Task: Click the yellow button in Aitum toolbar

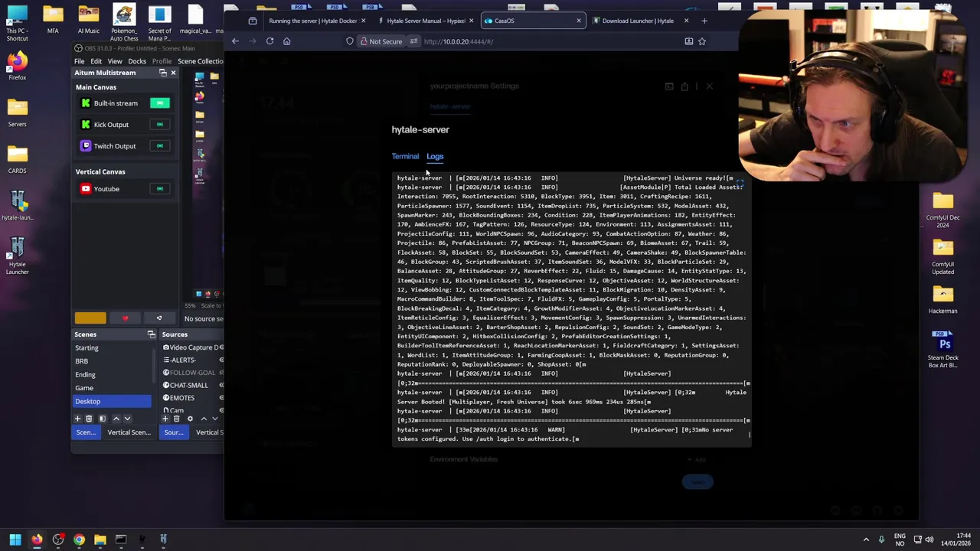Action: tap(90, 318)
